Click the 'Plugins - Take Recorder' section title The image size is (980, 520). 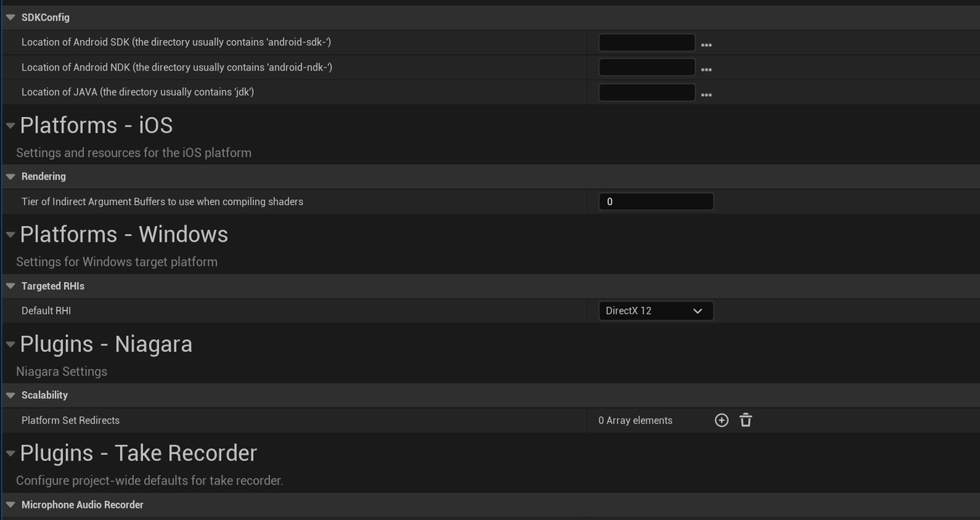pos(138,453)
